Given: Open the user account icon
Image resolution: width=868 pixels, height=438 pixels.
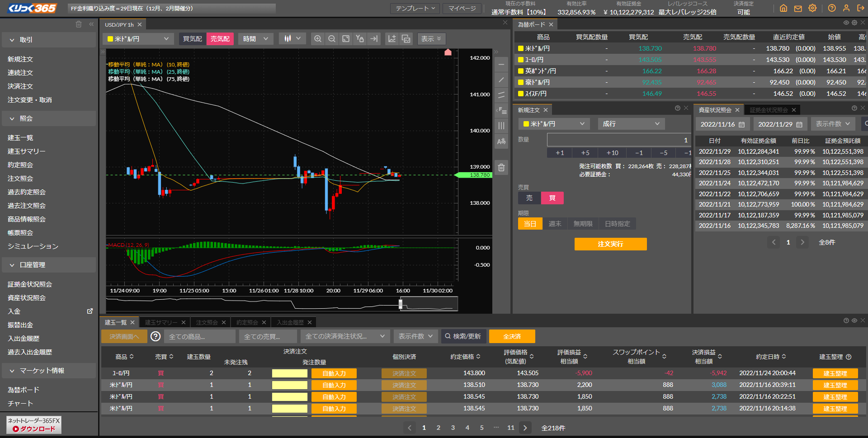Looking at the screenshot, I should (846, 8).
